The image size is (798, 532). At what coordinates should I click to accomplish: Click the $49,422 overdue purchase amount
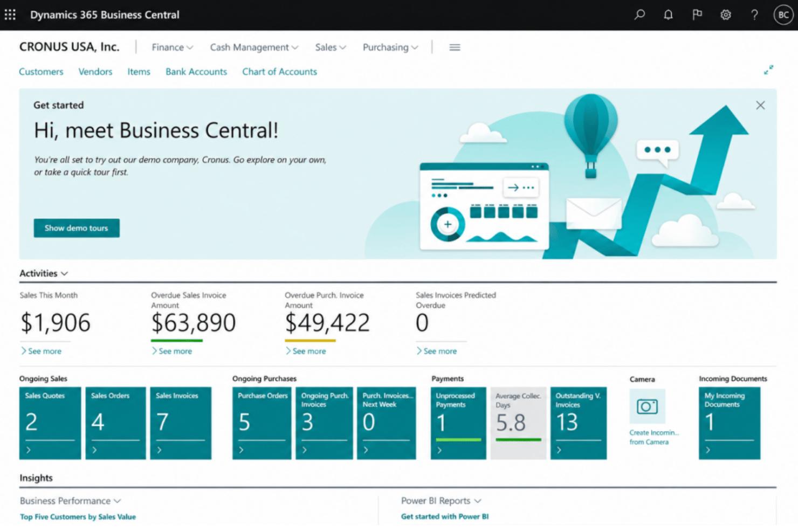click(327, 323)
